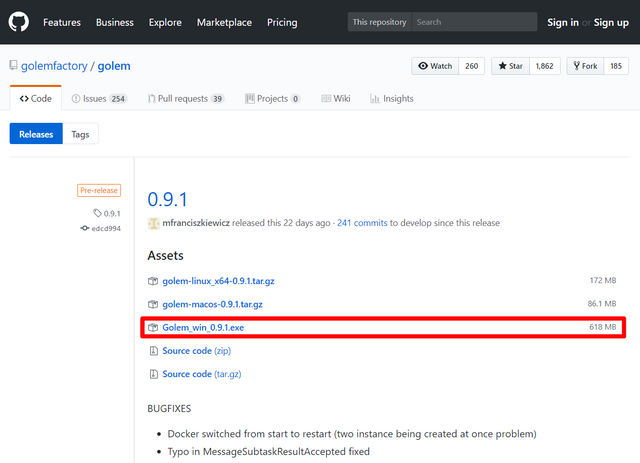Select the Releases button

tap(36, 134)
